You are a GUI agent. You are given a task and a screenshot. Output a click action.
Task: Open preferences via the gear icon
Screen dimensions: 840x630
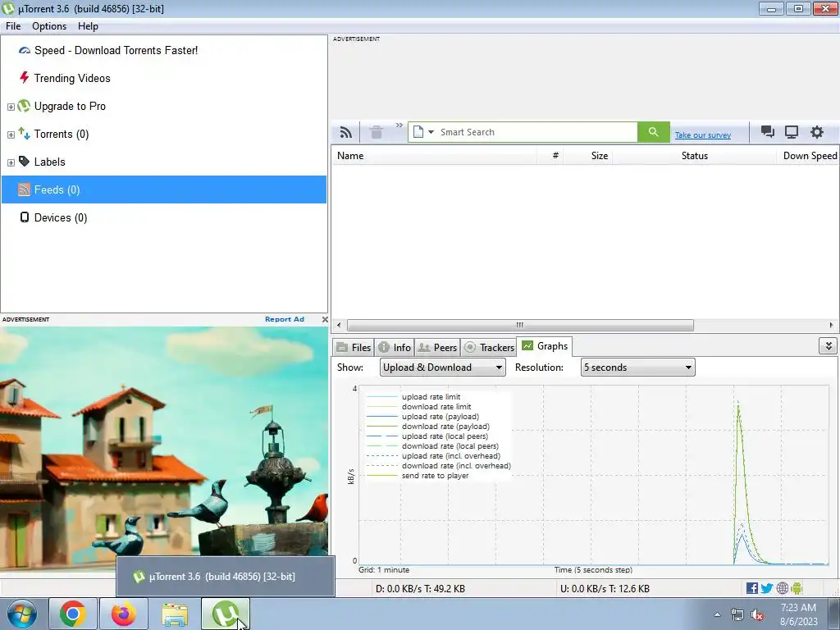(x=816, y=132)
